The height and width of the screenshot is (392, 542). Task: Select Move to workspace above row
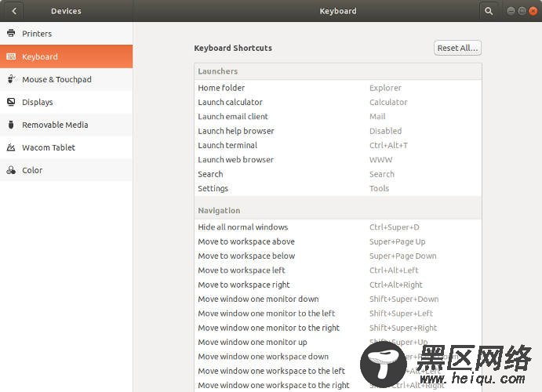pos(338,241)
